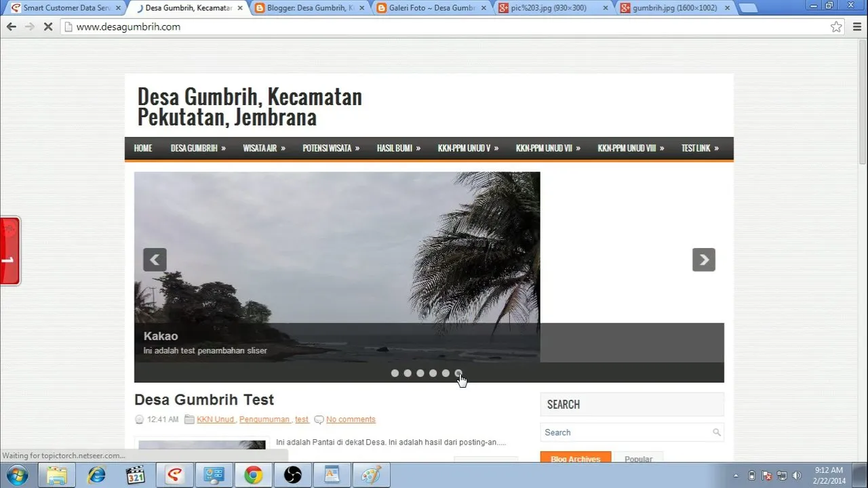This screenshot has width=868, height=488.
Task: Switch to Chrome on the taskbar
Action: (254, 475)
